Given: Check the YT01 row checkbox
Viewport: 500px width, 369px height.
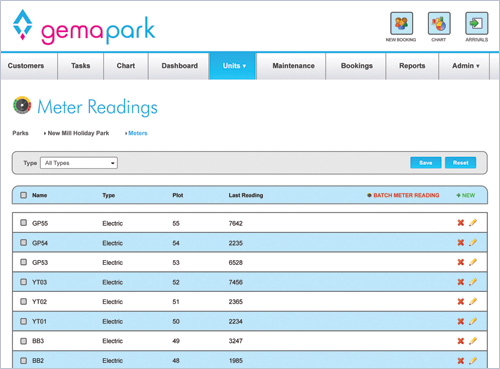Looking at the screenshot, I should [x=23, y=321].
